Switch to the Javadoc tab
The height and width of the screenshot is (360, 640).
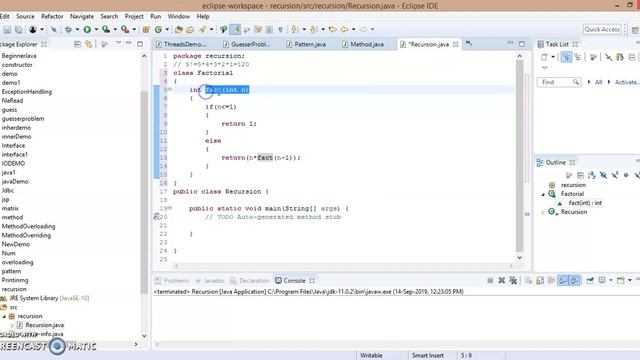[x=210, y=280]
